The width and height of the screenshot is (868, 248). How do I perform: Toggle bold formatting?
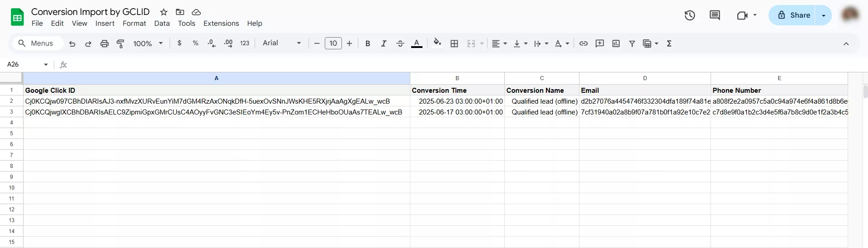point(368,43)
